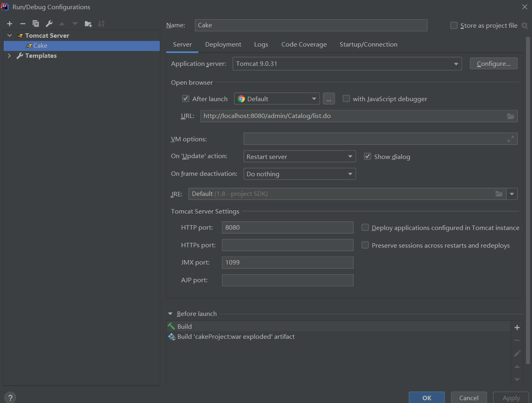532x403 pixels.
Task: Toggle the After launch checkbox
Action: click(185, 98)
